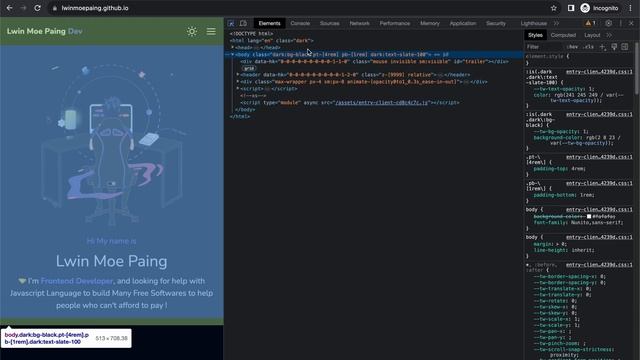Toggle the :hov element state button
640x360 pixels.
(x=573, y=47)
